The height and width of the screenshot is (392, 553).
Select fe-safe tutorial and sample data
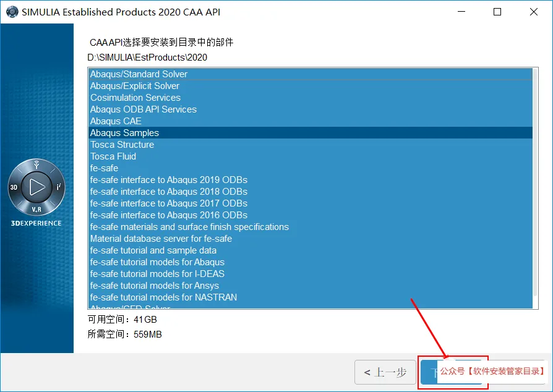[x=311, y=250]
